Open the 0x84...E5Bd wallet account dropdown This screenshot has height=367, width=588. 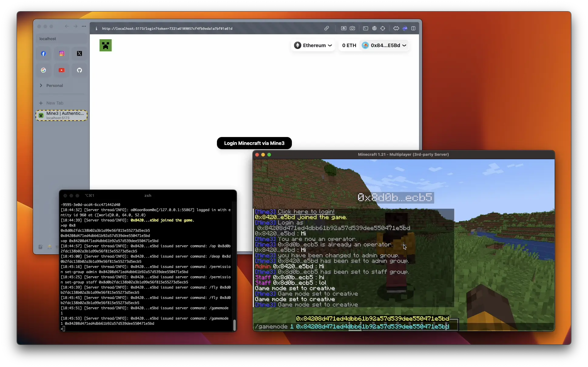pos(384,45)
